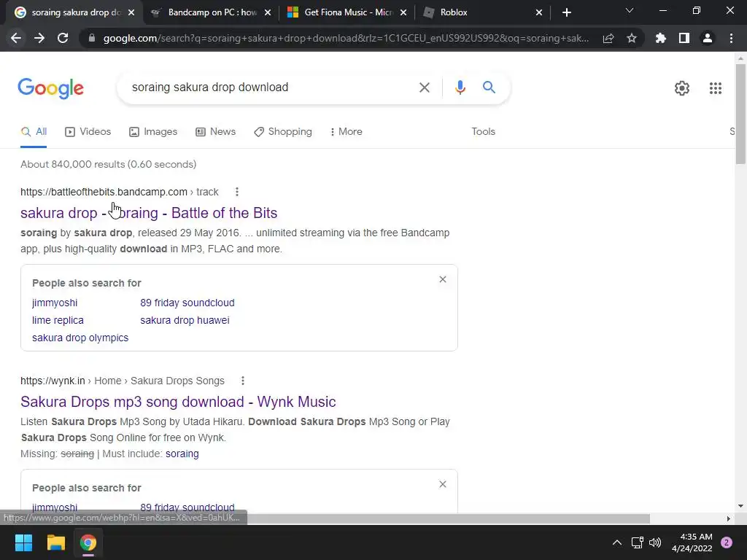Start voice search with microphone icon
This screenshot has height=560, width=747.
point(460,87)
